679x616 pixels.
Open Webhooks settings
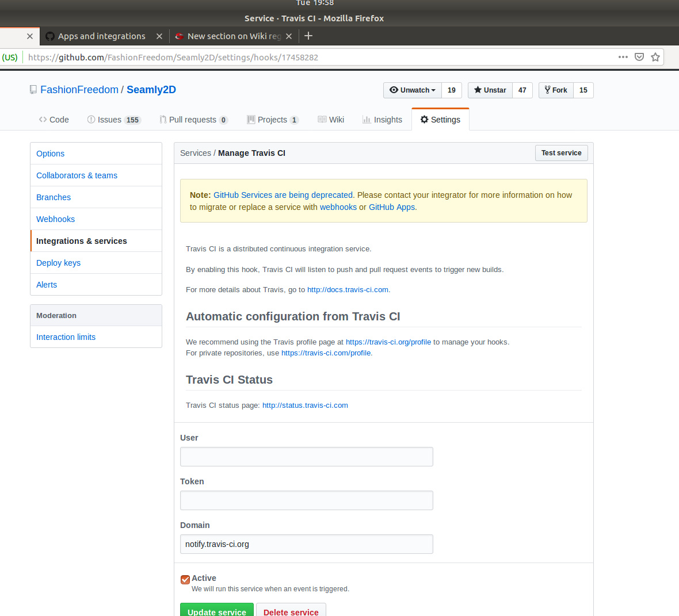click(x=96, y=219)
